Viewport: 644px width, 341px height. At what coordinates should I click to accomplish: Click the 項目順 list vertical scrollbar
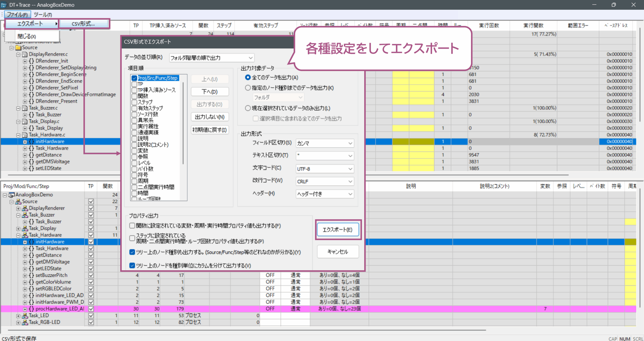[x=183, y=123]
